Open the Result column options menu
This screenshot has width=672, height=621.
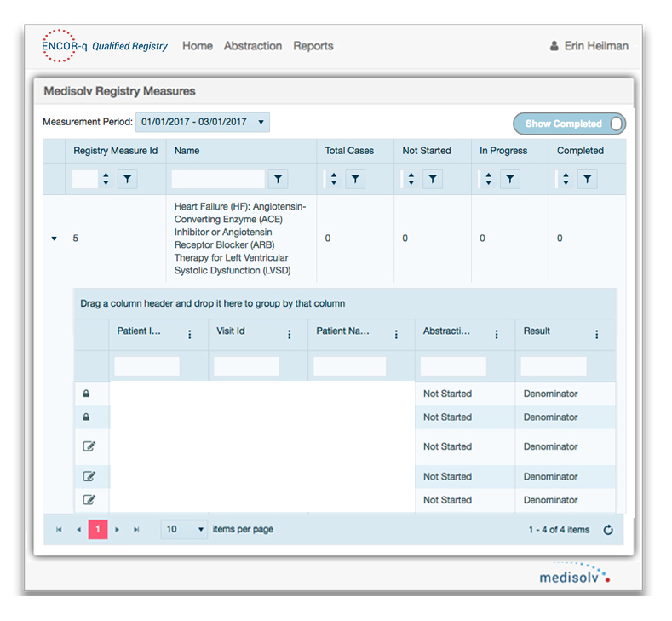(596, 335)
